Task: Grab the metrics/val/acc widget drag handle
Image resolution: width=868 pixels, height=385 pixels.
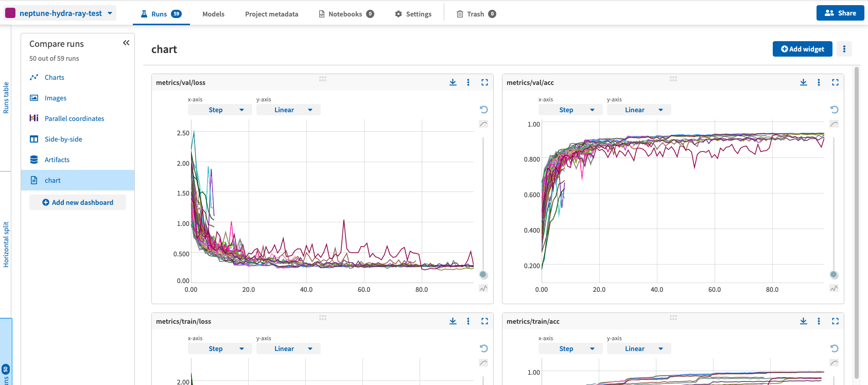Action: (x=673, y=79)
